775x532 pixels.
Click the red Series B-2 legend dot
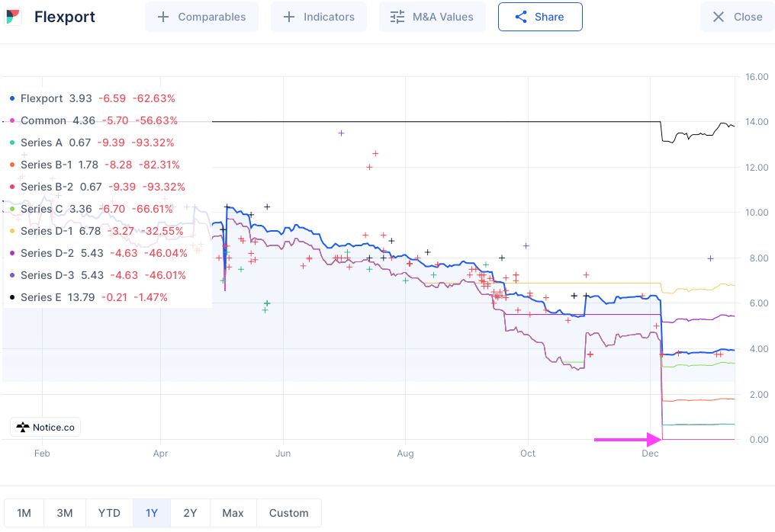(12, 187)
